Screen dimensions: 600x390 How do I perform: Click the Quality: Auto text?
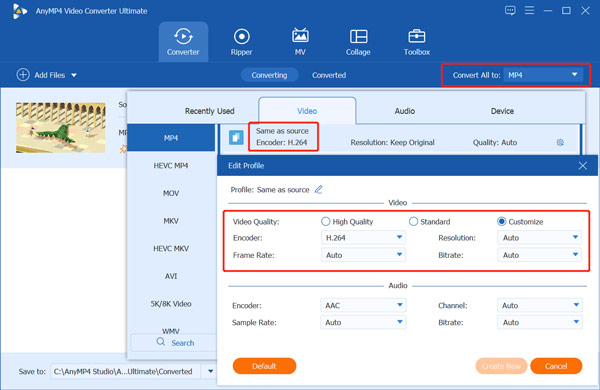click(494, 142)
